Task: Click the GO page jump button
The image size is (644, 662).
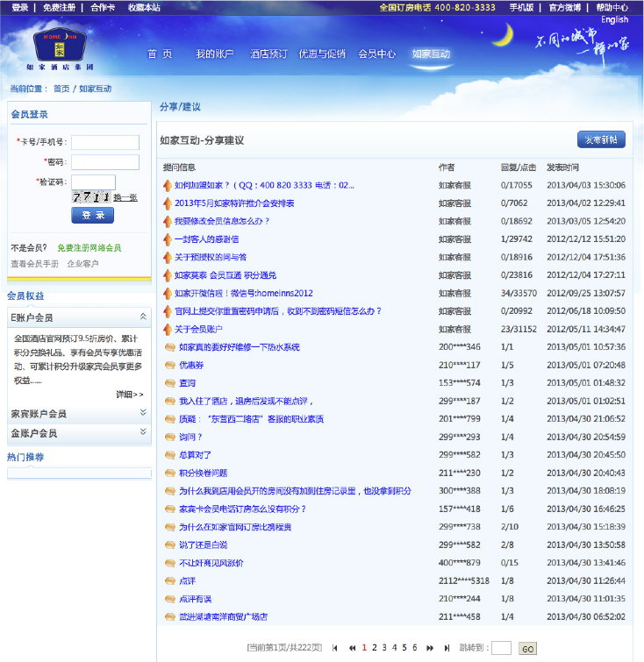Action: click(527, 649)
